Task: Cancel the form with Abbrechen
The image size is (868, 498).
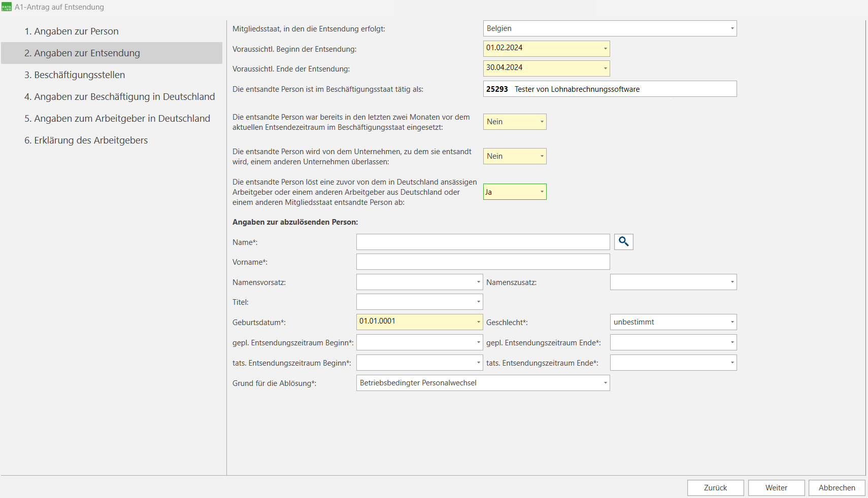Action: pos(837,488)
